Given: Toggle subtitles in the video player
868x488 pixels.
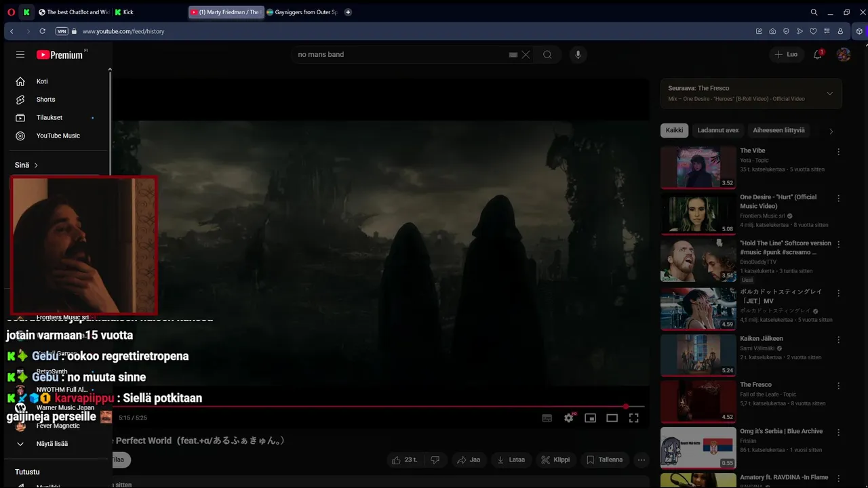Looking at the screenshot, I should [x=547, y=418].
